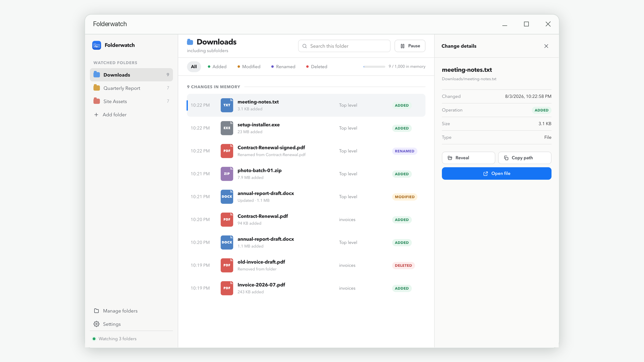
Task: Click the PDF icon for Contract-Renewal.pdf
Action: 227,219
